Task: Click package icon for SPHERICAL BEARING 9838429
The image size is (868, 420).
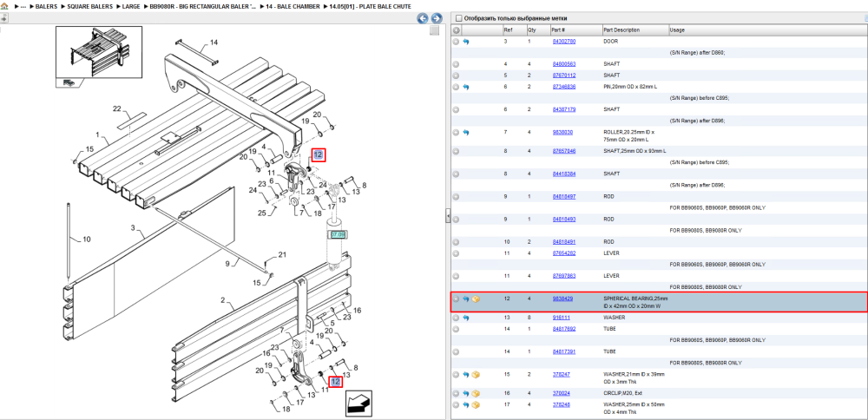Action: click(x=476, y=299)
